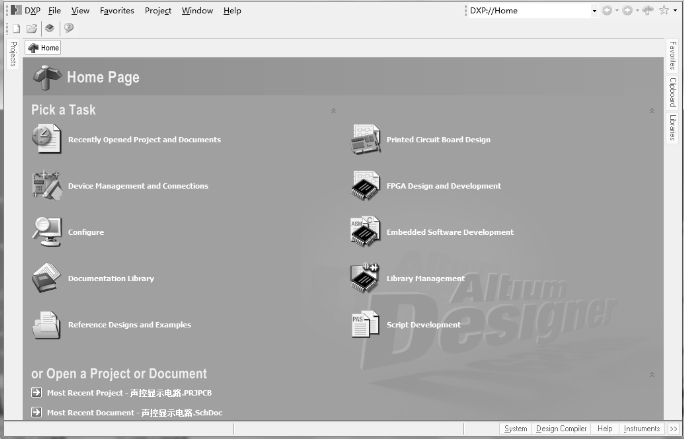Open the Configure link
Screen dimensions: 684x439
pos(86,232)
